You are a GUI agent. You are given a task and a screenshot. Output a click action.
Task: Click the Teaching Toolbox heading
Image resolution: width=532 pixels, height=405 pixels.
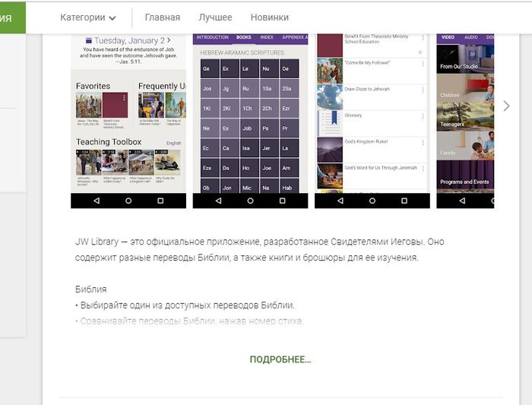pos(109,142)
